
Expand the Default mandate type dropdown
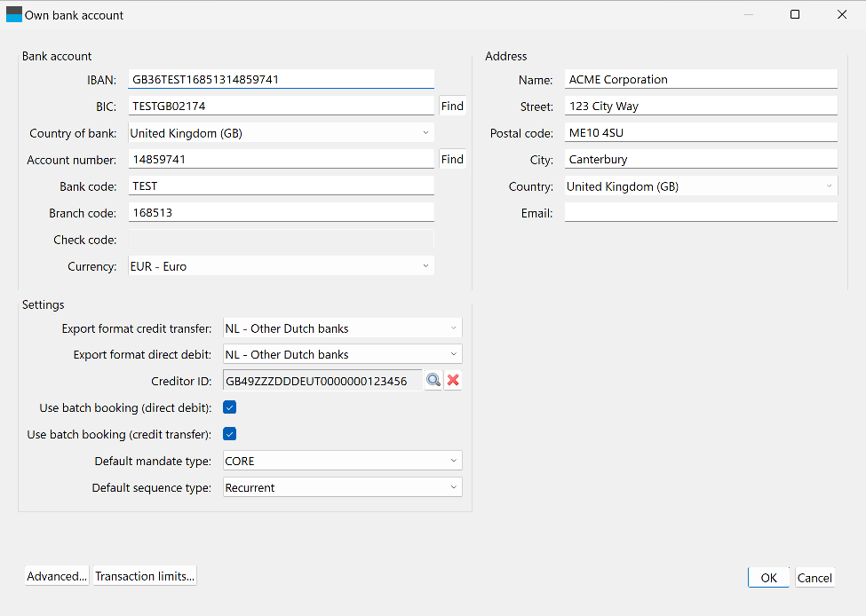[342, 461]
